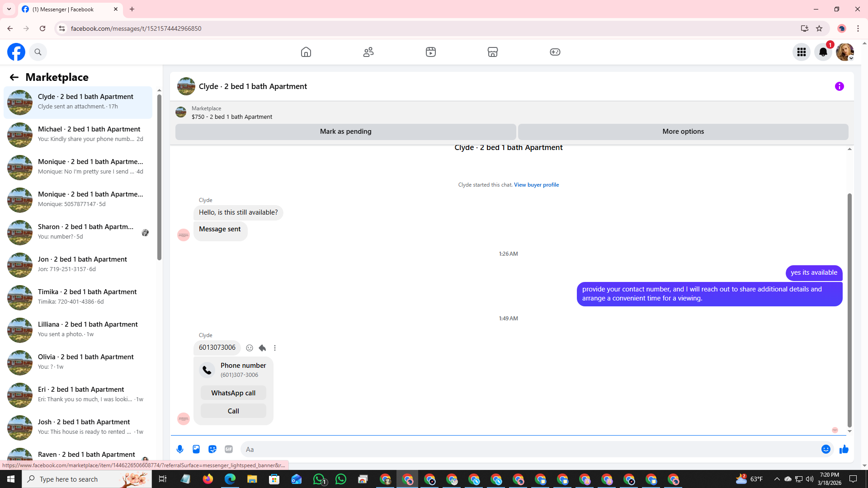Image resolution: width=868 pixels, height=488 pixels.
Task: Open the emoji picker in the message box
Action: [826, 449]
